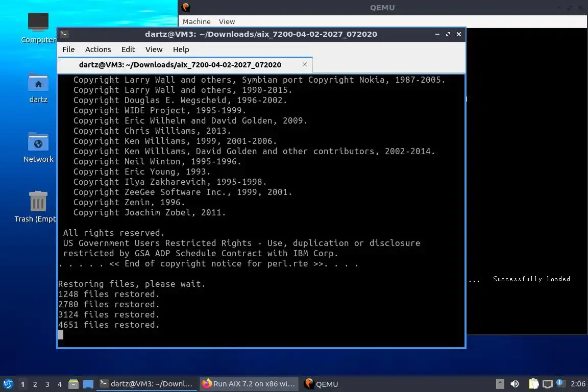588x392 pixels.
Task: Click the terminal cursor block at prompt
Action: coord(61,335)
